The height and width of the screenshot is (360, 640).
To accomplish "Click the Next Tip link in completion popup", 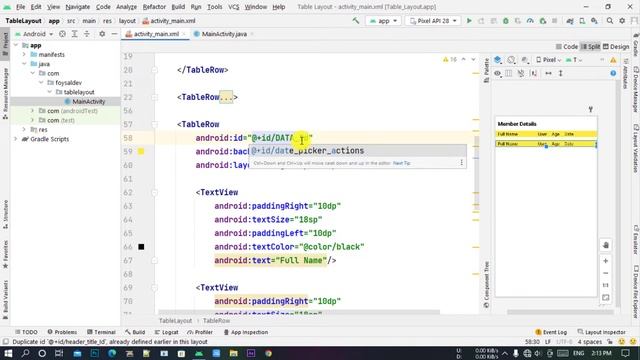I will coord(401,163).
